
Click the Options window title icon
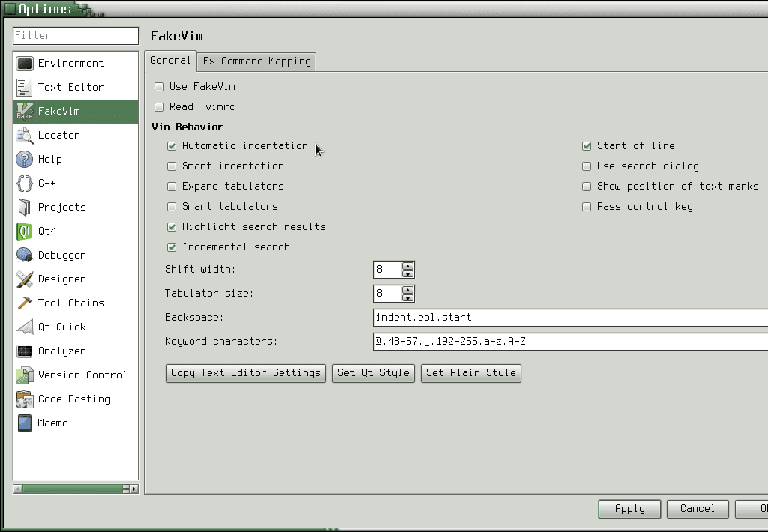10,9
